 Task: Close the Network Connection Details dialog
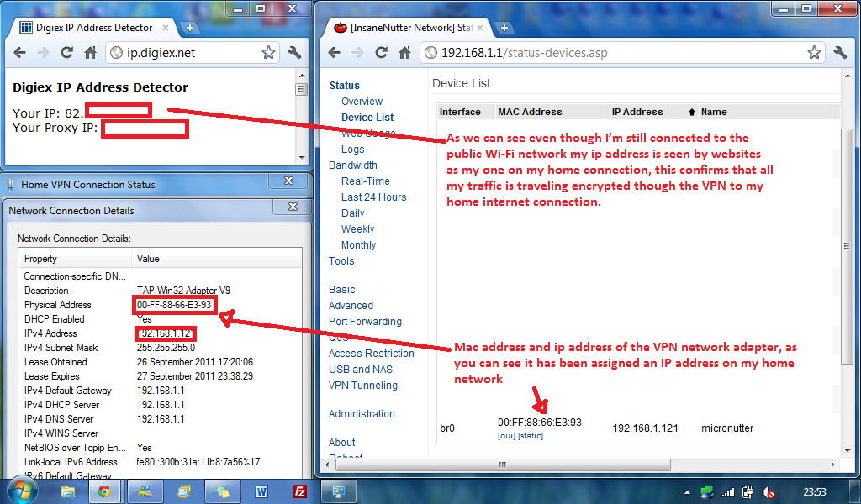click(293, 207)
